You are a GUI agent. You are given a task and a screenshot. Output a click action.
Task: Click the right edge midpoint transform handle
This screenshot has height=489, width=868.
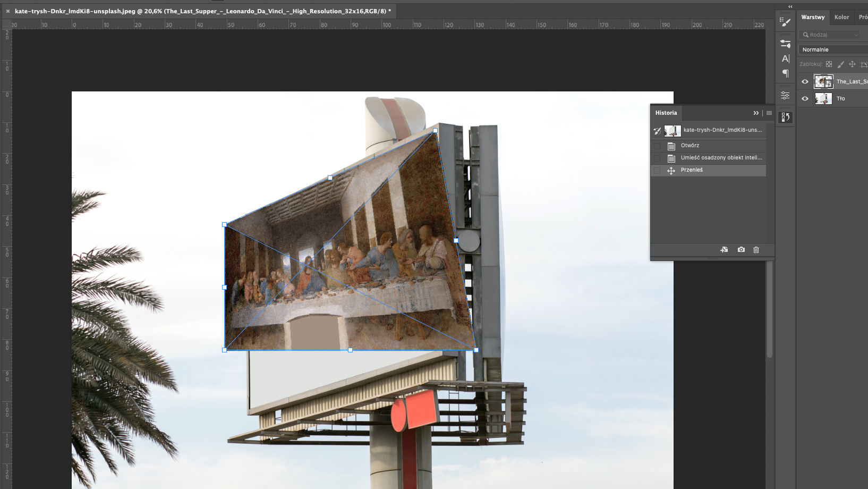point(456,240)
